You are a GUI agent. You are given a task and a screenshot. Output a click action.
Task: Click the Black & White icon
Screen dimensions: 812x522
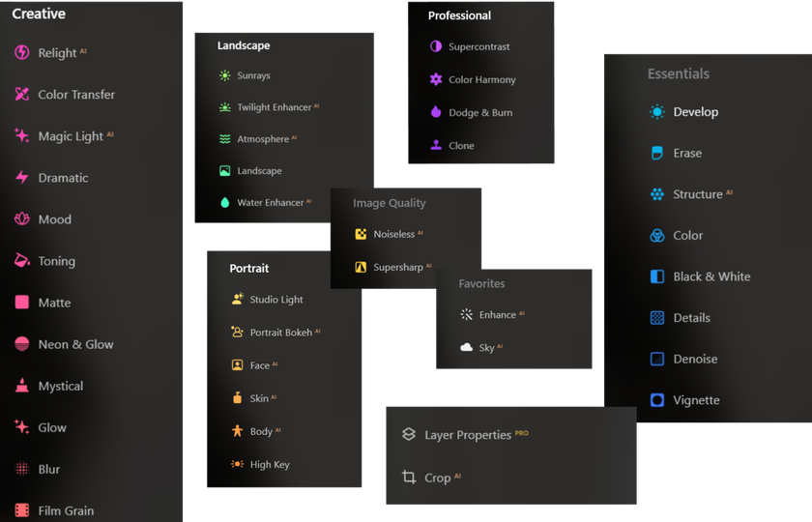click(657, 276)
